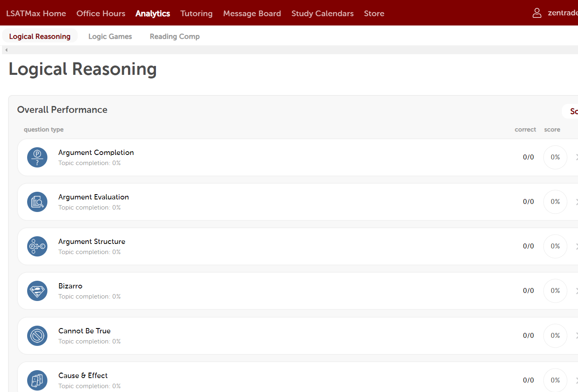Click the Argument Evaluation magnifier icon
The image size is (578, 392).
(x=37, y=202)
